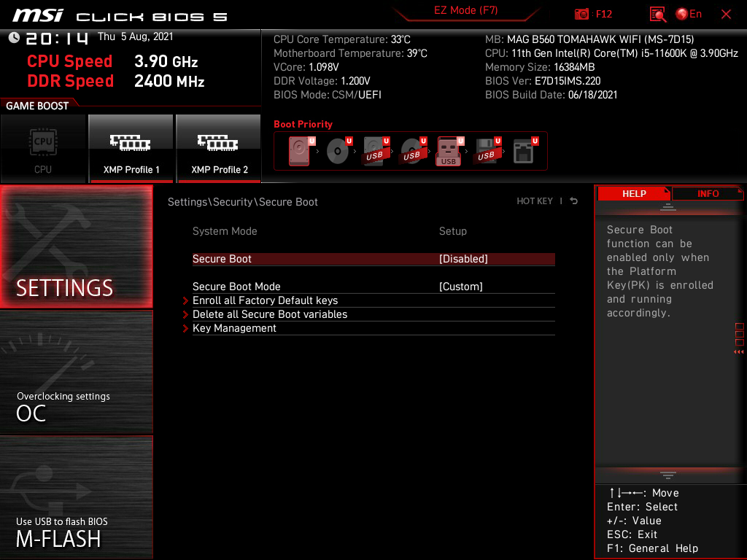Click the Setup value of System Mode
747x560 pixels.
click(x=452, y=231)
